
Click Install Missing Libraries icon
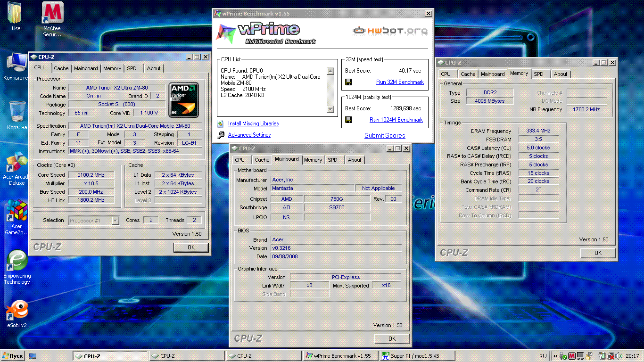221,124
